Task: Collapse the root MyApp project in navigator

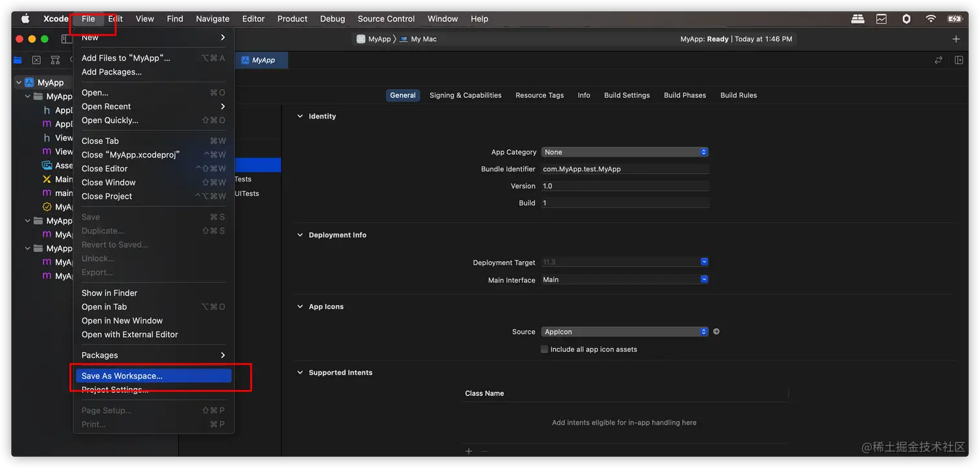Action: 19,82
